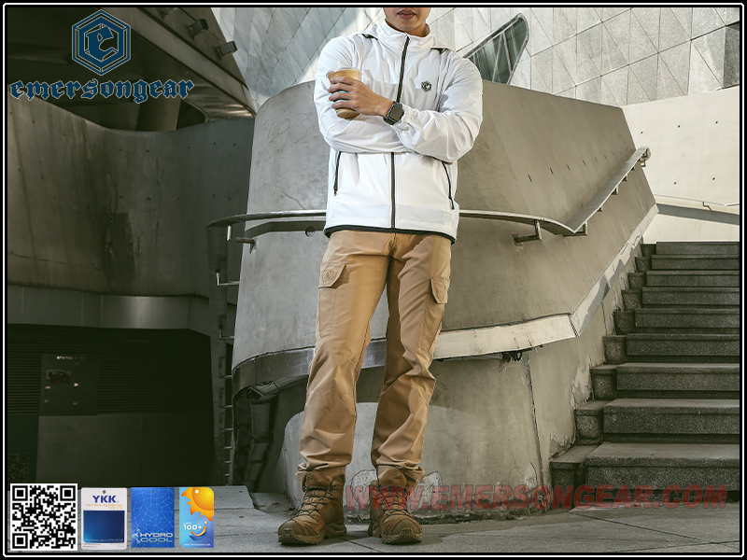
Task: Select the Hydro Cool fabric badge
Action: (152, 517)
